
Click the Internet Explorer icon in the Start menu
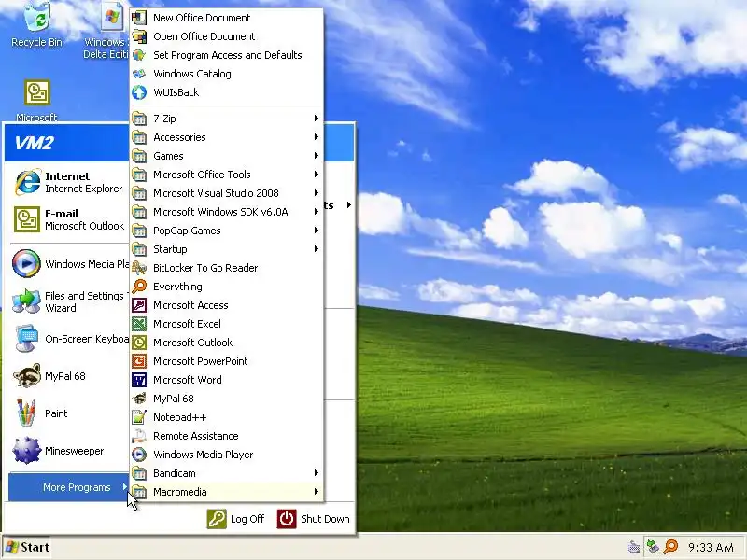click(27, 182)
